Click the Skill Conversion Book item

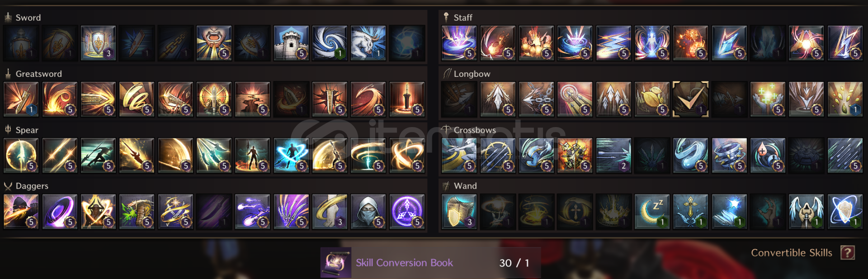(x=430, y=263)
